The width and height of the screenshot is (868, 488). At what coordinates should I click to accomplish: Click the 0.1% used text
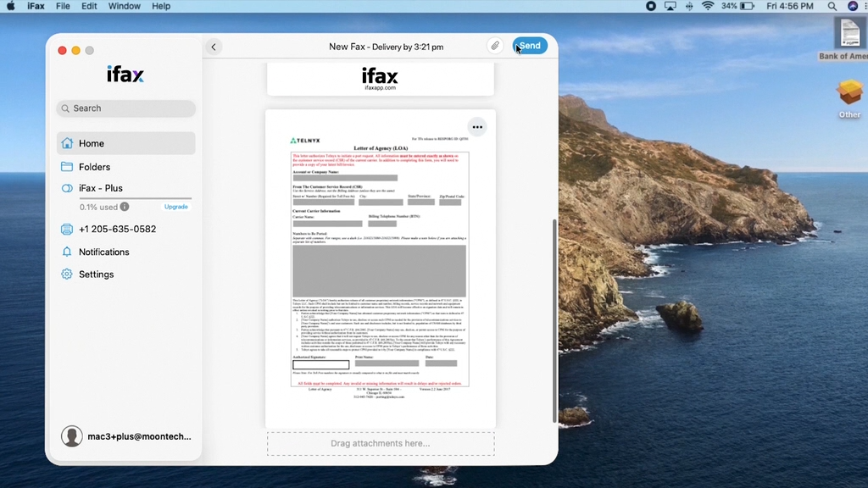pos(98,207)
